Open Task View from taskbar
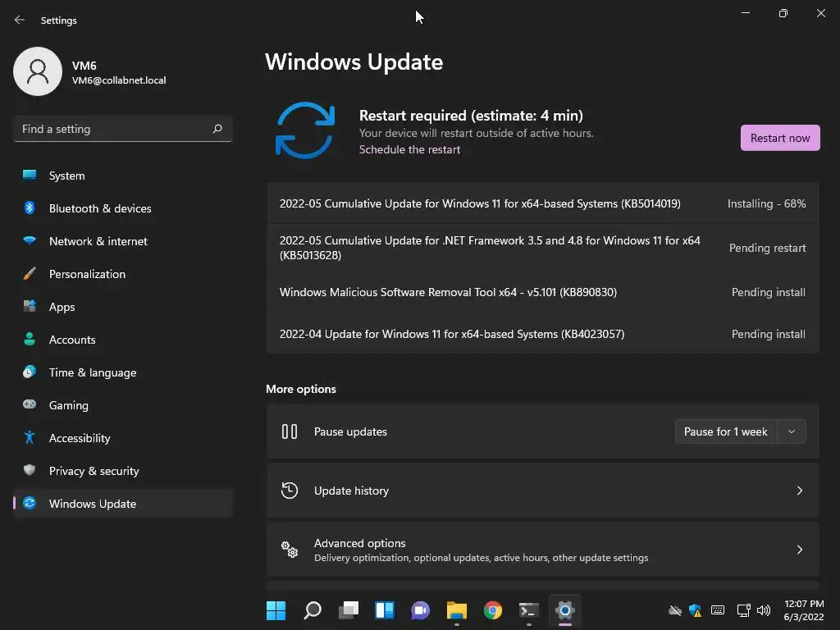Viewport: 840px width, 630px height. [x=348, y=610]
